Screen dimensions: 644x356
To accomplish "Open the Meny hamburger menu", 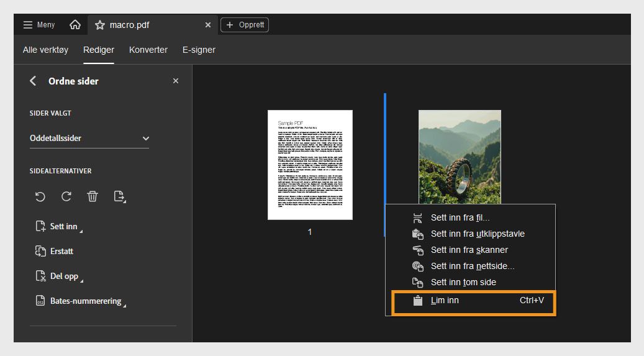I will [39, 25].
